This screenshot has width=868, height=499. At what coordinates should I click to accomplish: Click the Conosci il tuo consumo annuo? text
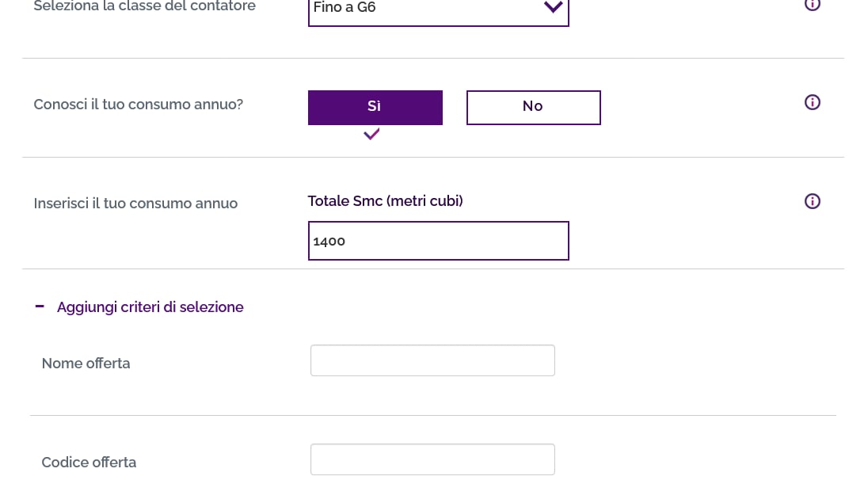click(x=138, y=105)
